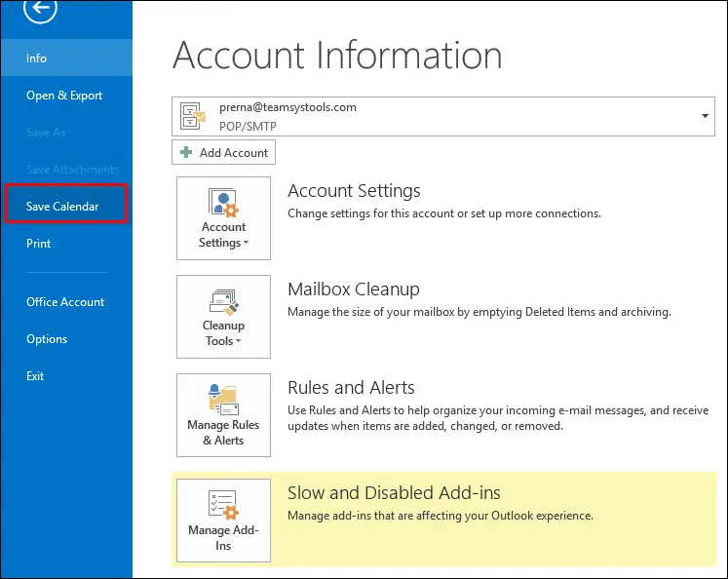Go to the Print menu item

pyautogui.click(x=39, y=244)
